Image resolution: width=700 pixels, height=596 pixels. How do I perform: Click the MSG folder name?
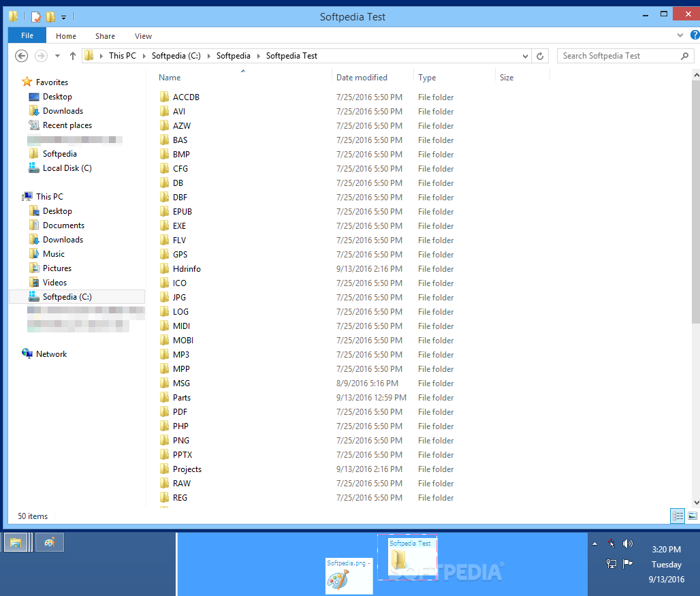click(181, 383)
